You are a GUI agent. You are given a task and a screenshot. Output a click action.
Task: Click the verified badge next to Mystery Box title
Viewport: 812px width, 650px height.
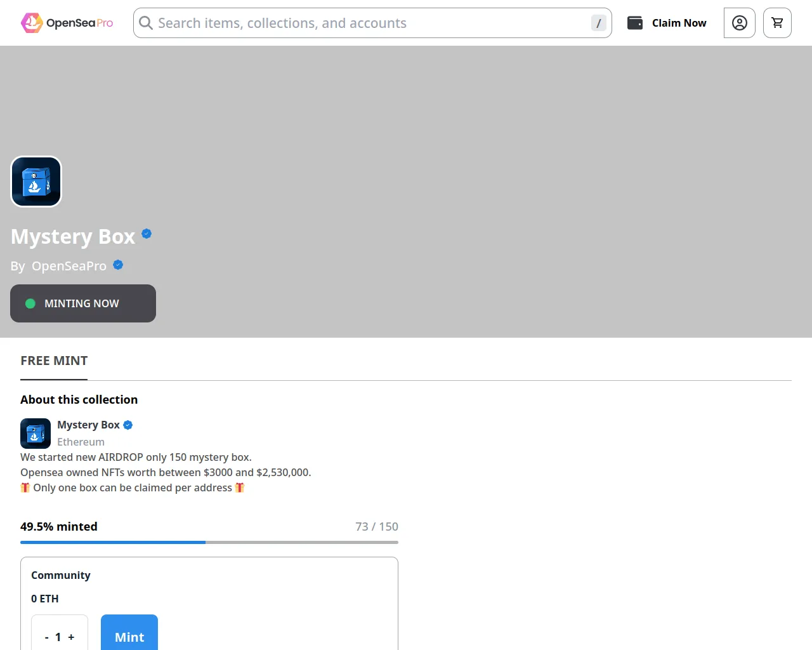147,234
